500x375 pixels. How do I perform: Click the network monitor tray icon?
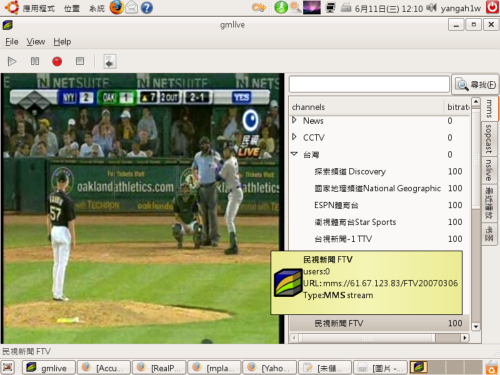click(x=330, y=7)
